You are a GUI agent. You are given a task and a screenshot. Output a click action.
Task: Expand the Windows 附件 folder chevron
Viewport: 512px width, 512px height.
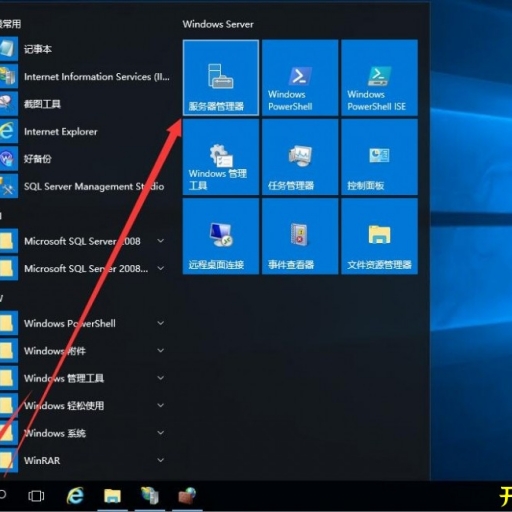point(161,350)
